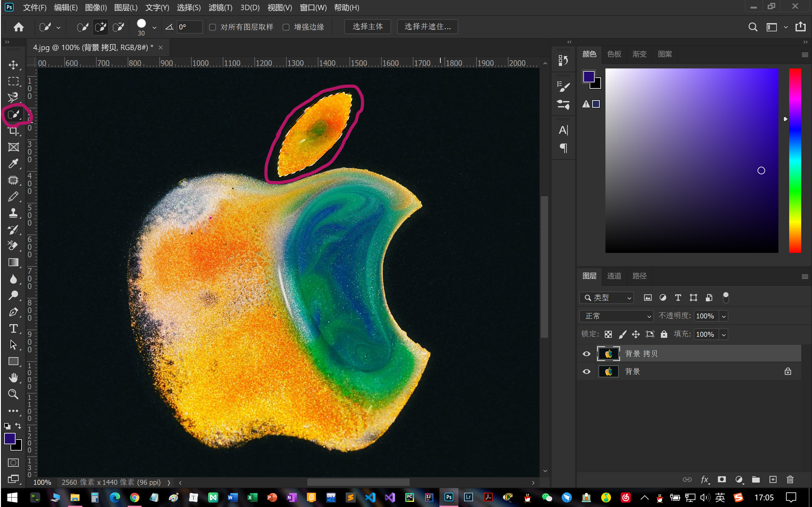Select the Rectangle shape tool
Viewport: 812px width, 507px height.
pos(13,361)
